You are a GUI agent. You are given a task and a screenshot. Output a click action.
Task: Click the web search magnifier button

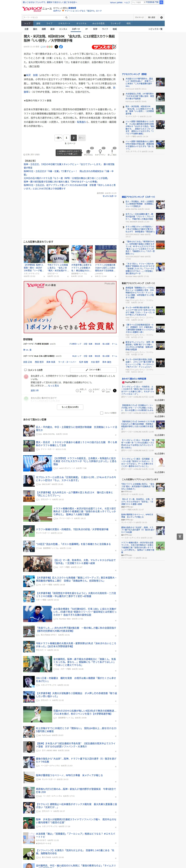point(161,2)
